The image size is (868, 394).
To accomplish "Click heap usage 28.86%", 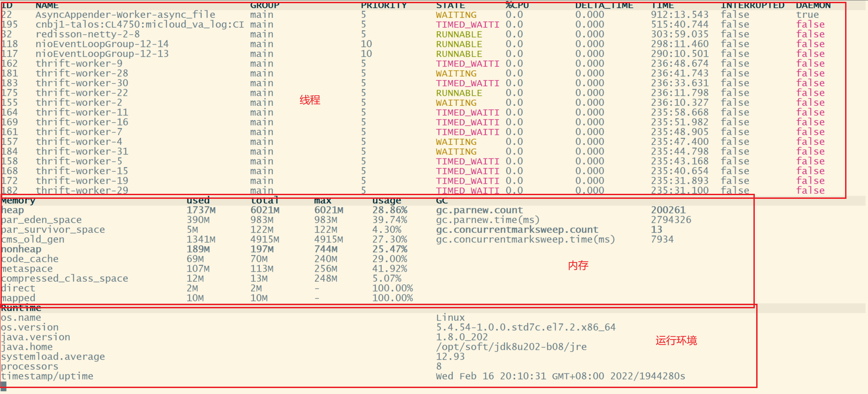I will [x=390, y=210].
